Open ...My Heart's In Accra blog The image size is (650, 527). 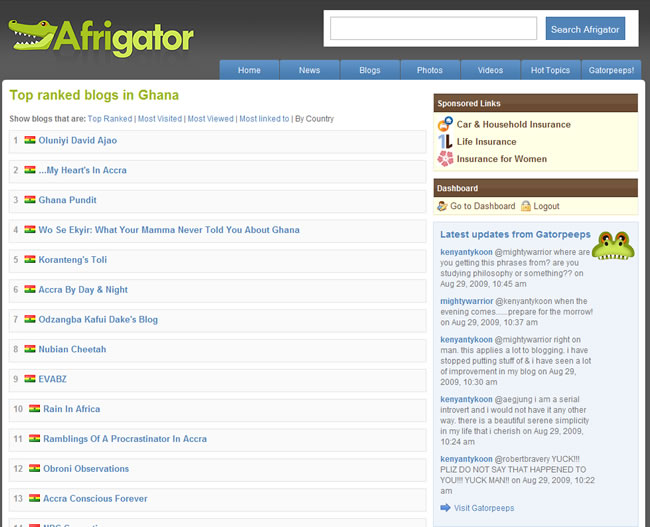click(x=82, y=170)
